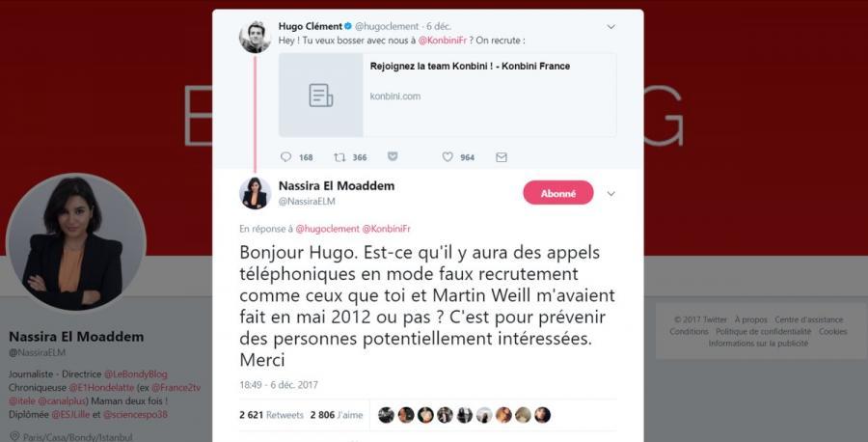
Task: Open the 2 621 Retweets list
Action: pos(271,415)
